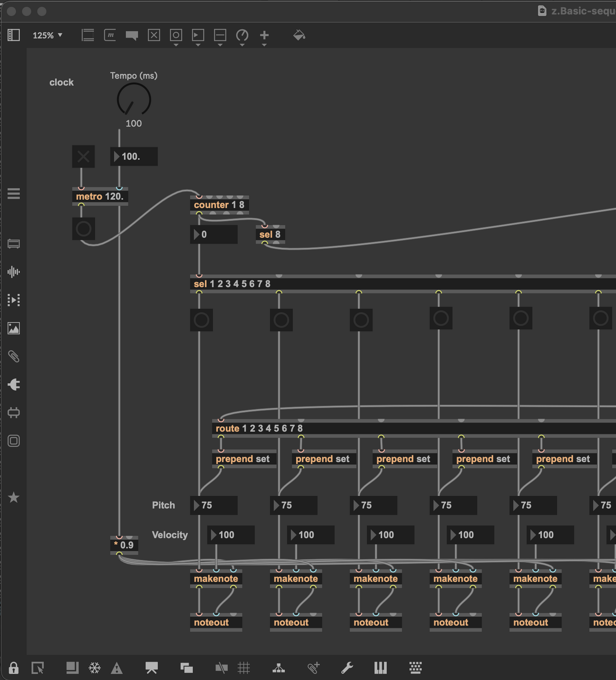Add a comment box from the toolbar
616x680 pixels.
click(x=132, y=35)
